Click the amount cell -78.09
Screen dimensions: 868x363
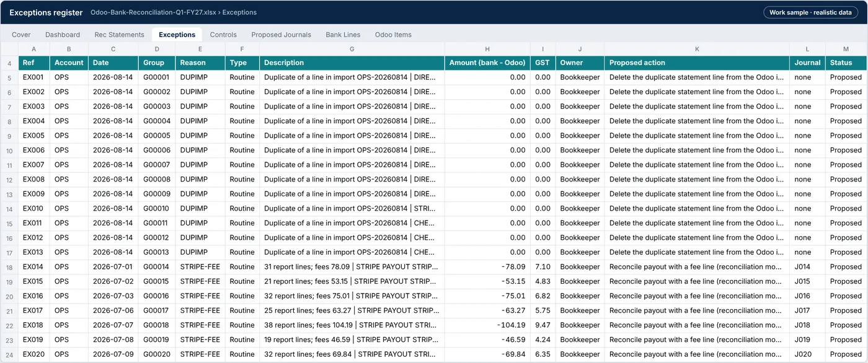487,267
